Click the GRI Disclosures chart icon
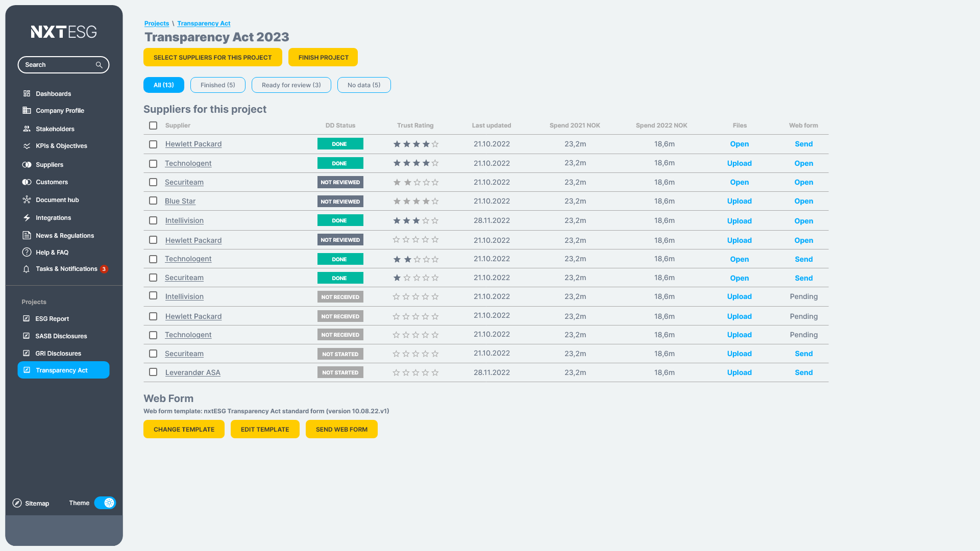Screen dimensions: 980x551 click(x=27, y=353)
